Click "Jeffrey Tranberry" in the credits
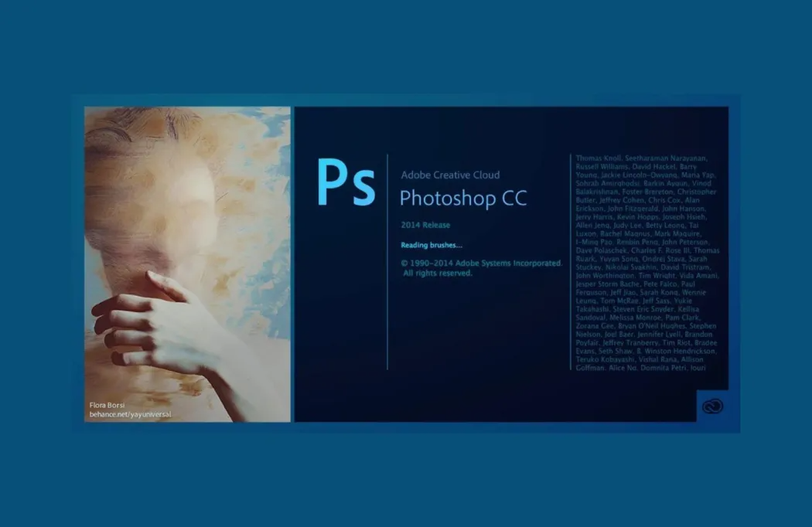The image size is (812, 527). pos(630,343)
